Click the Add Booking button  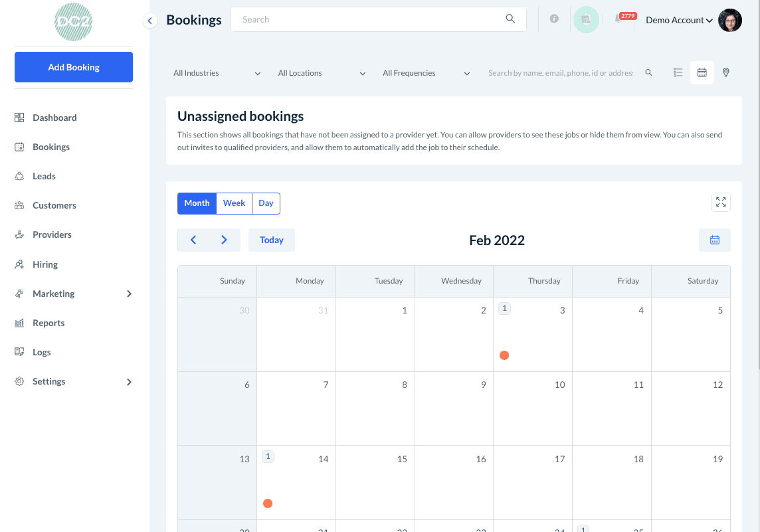[74, 67]
